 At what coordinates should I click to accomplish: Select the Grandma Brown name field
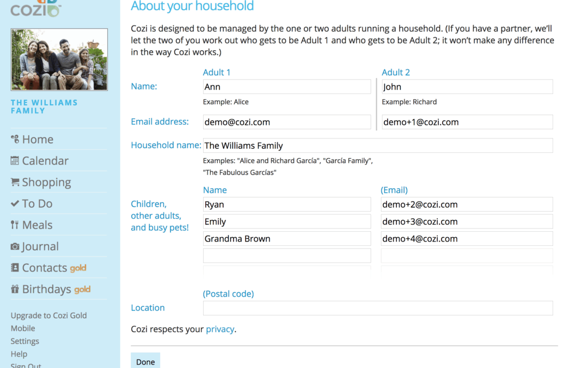pyautogui.click(x=287, y=239)
